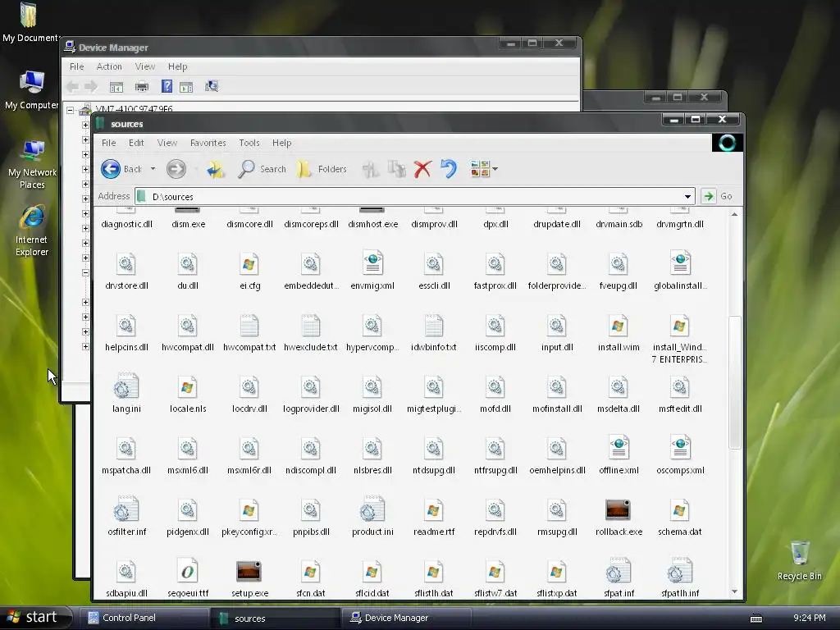Select the drvstore.dll file icon

(x=126, y=263)
